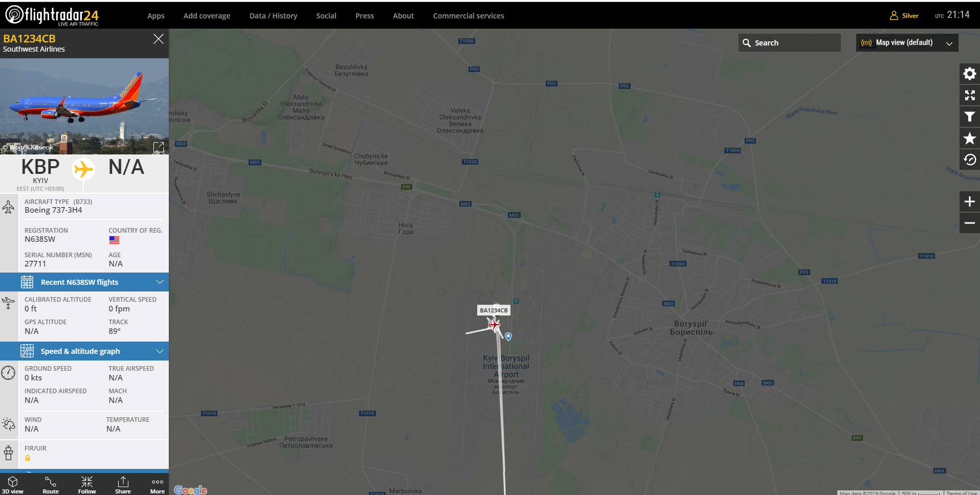Open playback history clock icon
Viewport: 980px width, 495px height.
[x=969, y=160]
